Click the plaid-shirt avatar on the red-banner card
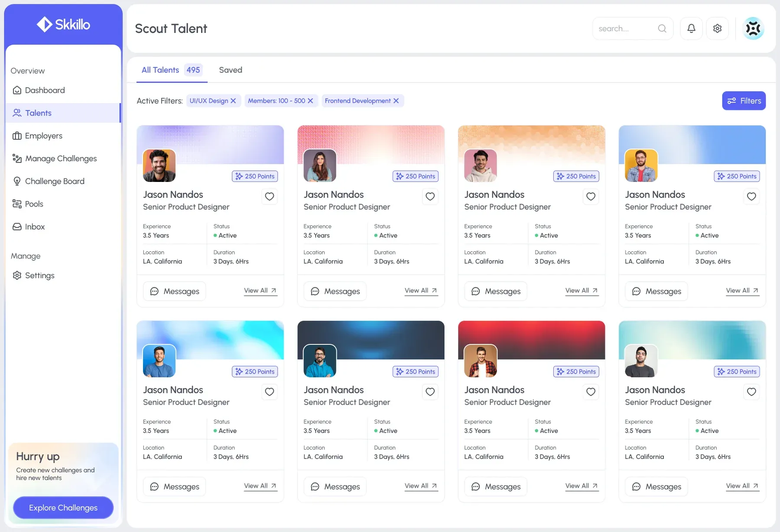 (x=481, y=361)
